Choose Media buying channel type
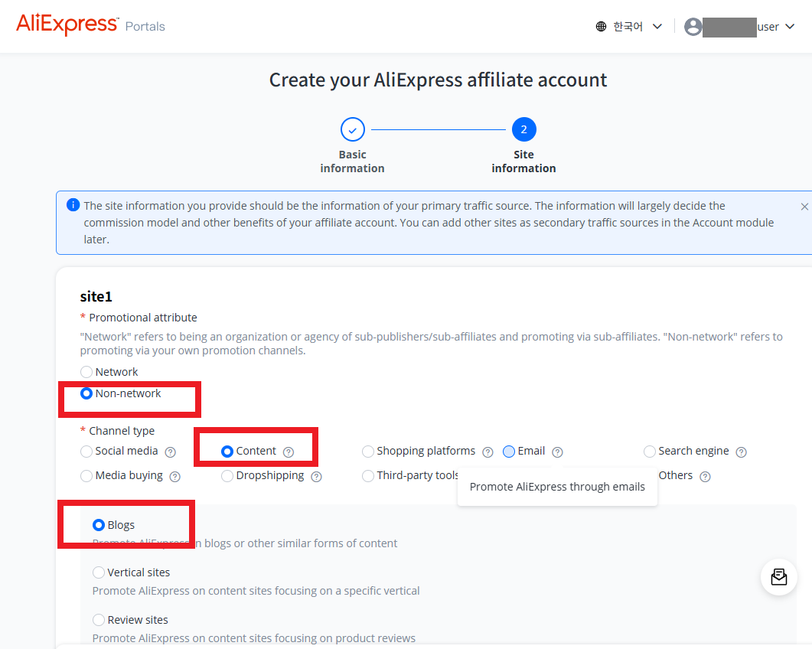This screenshot has width=812, height=649. (86, 475)
